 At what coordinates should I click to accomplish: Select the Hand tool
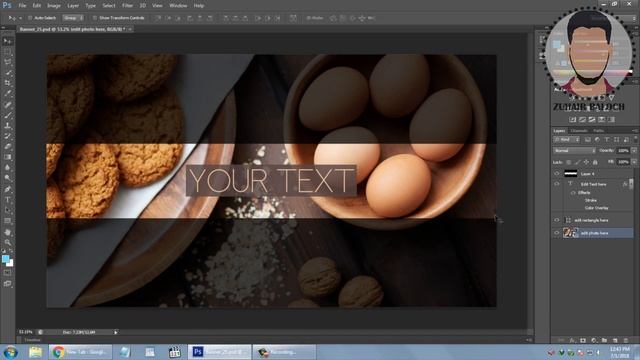coord(7,232)
